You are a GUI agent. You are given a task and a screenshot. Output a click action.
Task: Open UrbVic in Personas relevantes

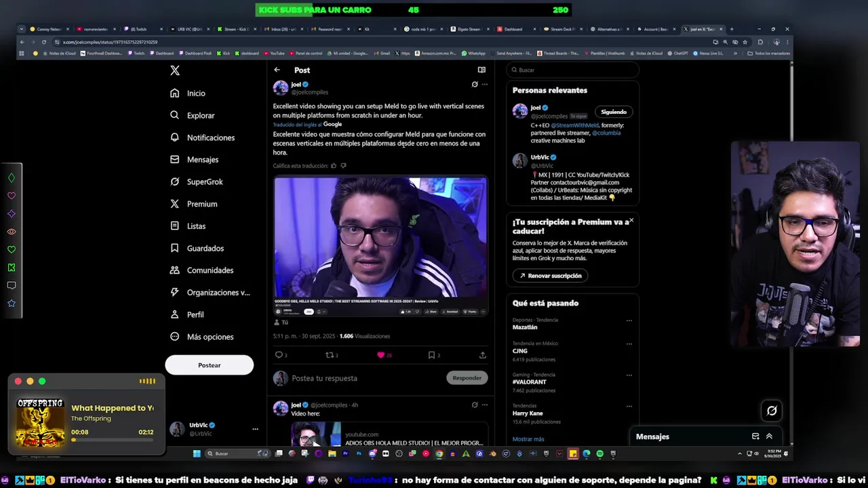[540, 157]
